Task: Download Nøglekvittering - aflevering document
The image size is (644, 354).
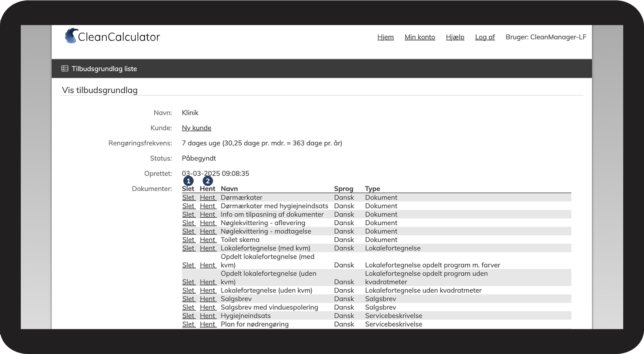Action: [208, 223]
